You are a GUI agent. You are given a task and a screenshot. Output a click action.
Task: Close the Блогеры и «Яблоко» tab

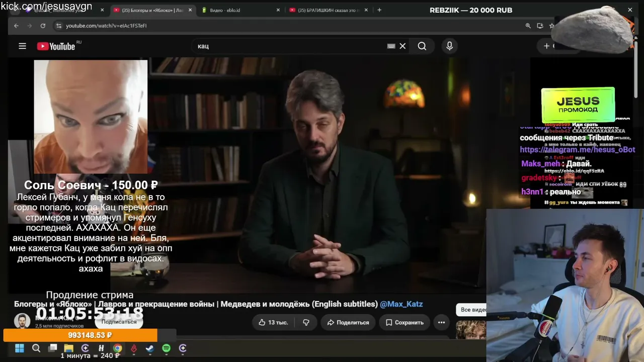190,10
